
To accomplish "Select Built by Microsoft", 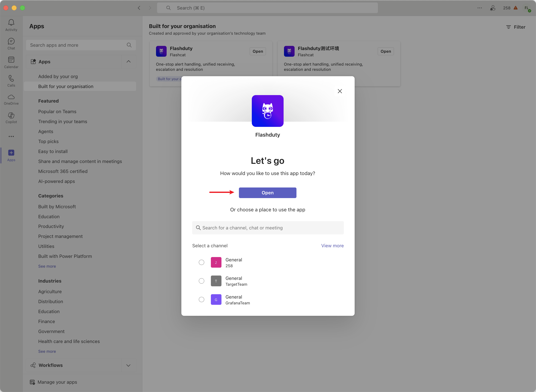I will pyautogui.click(x=57, y=207).
